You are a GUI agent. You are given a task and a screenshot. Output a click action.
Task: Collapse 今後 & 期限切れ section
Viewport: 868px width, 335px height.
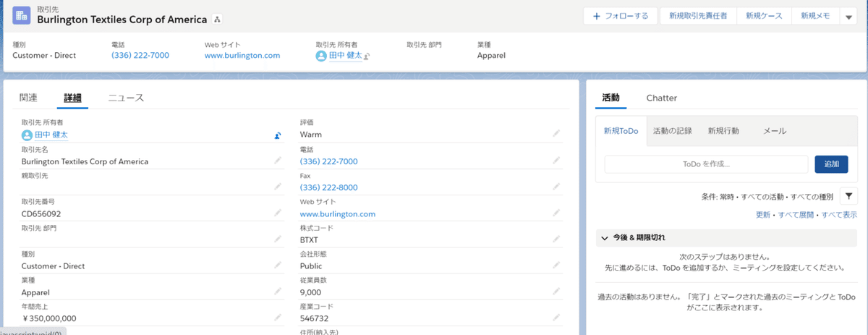point(605,237)
